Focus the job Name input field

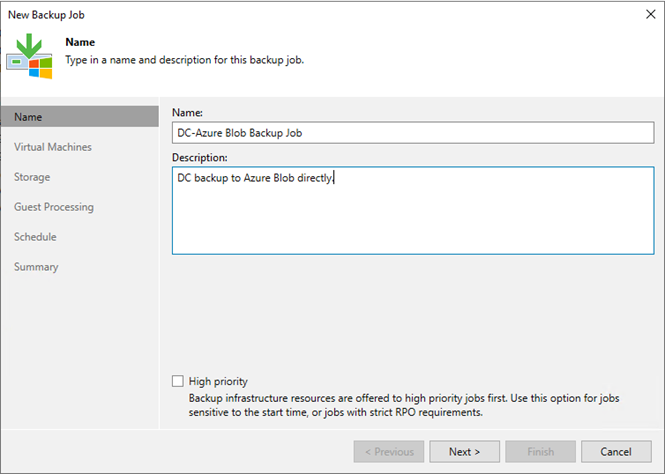pyautogui.click(x=413, y=133)
